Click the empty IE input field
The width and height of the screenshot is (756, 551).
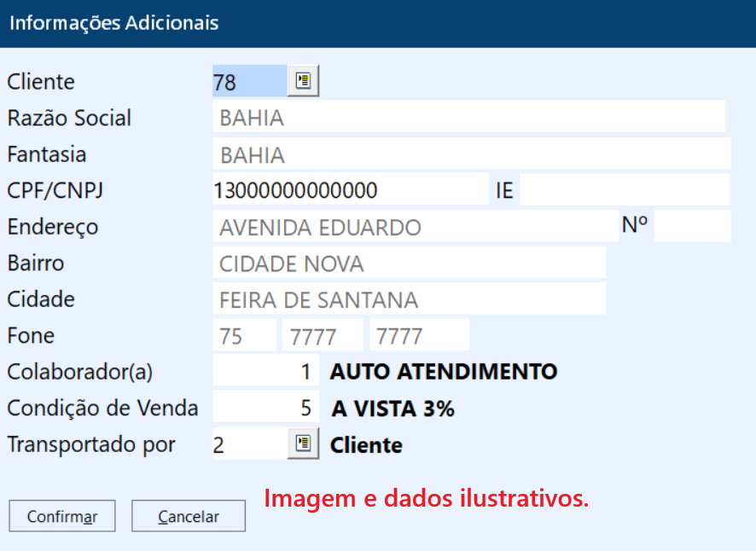point(625,189)
